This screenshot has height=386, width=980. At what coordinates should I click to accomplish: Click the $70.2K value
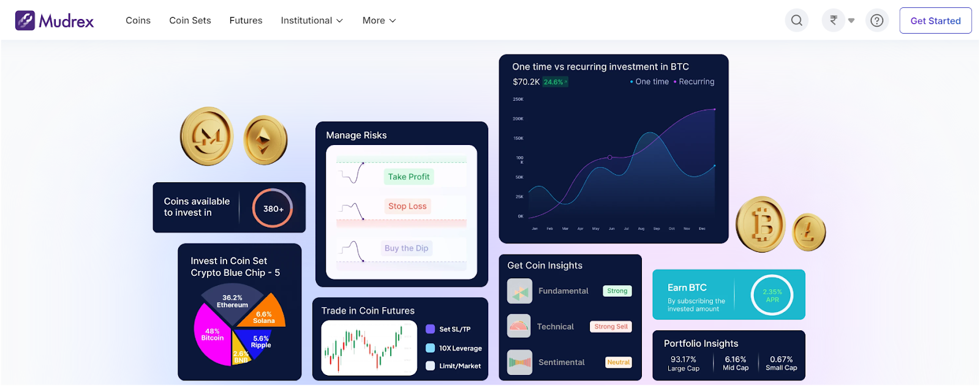526,81
